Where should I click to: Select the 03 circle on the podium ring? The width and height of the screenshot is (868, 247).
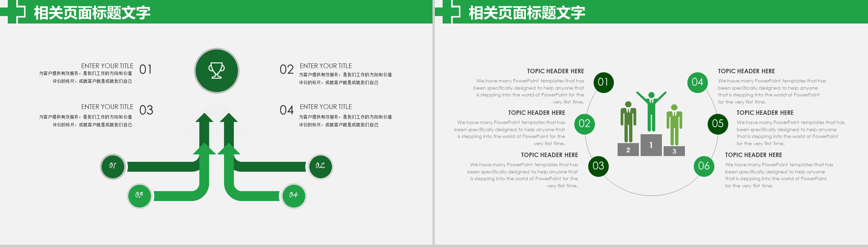coord(599,166)
